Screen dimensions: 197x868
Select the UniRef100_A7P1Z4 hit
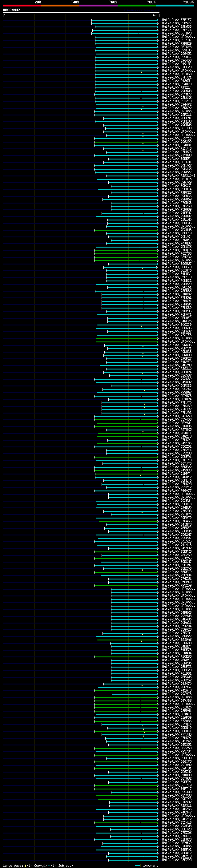177,30
